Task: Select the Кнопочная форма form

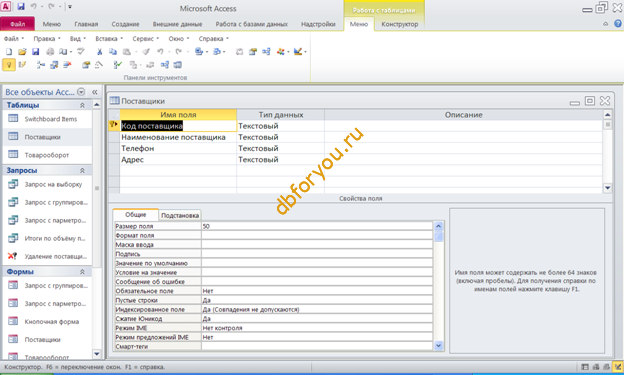Action: [52, 322]
